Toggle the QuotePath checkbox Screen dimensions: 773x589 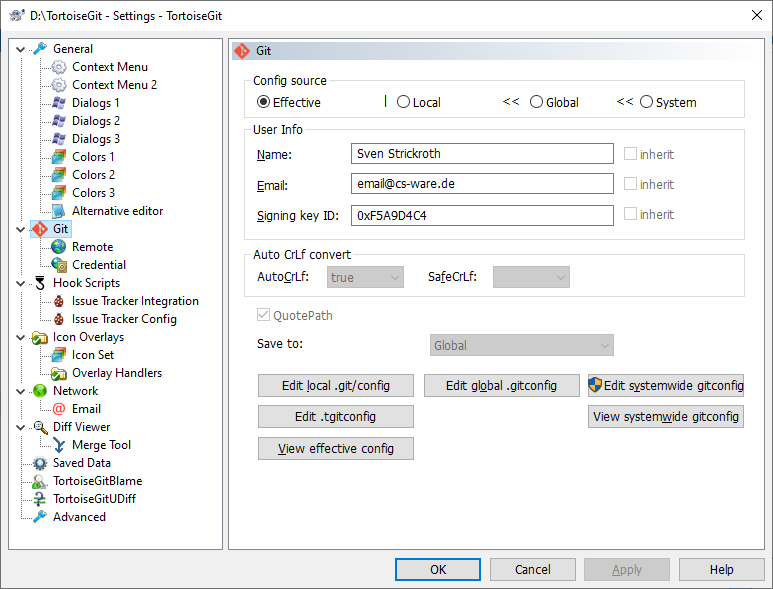263,315
